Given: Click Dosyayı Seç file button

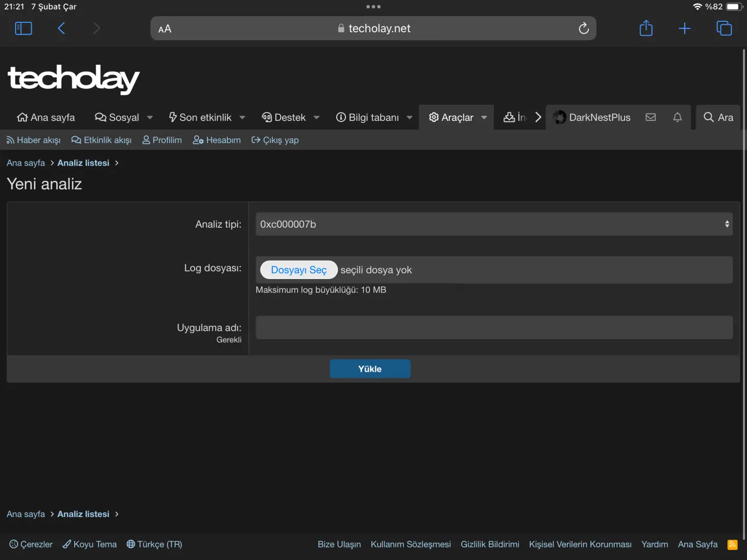Looking at the screenshot, I should click(x=299, y=270).
